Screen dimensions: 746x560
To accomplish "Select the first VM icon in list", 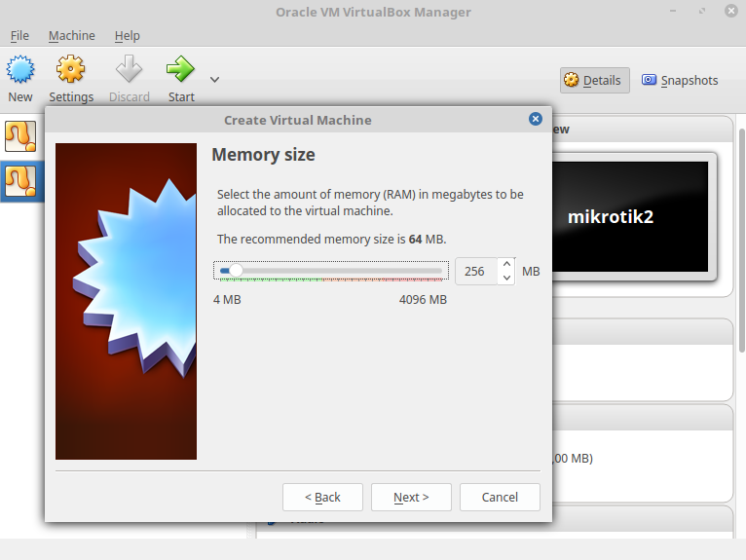I will click(x=20, y=136).
